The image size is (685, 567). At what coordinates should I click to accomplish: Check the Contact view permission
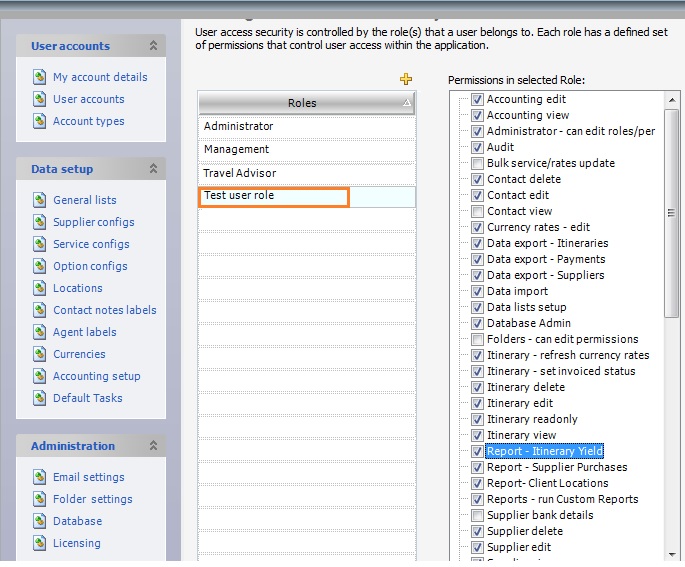(x=478, y=211)
